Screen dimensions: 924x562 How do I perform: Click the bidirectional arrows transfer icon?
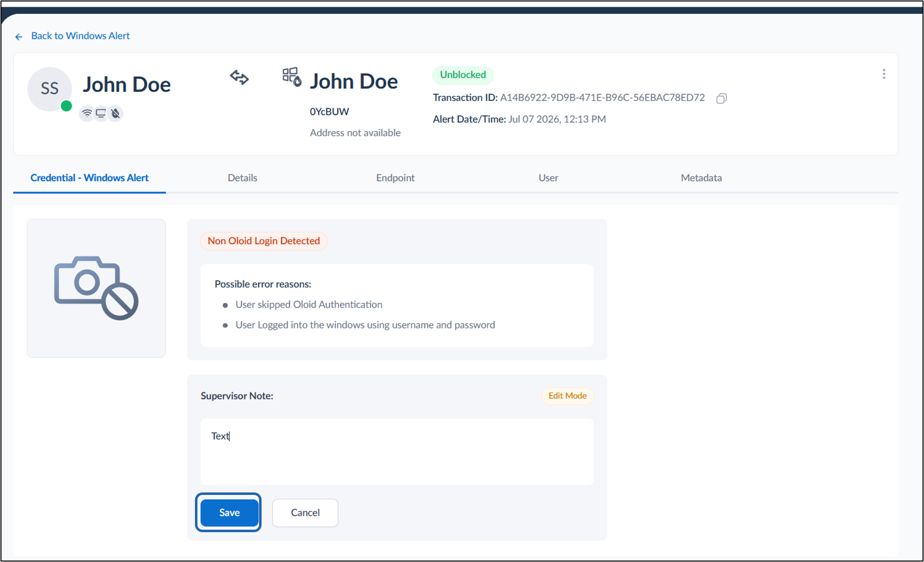(x=239, y=77)
